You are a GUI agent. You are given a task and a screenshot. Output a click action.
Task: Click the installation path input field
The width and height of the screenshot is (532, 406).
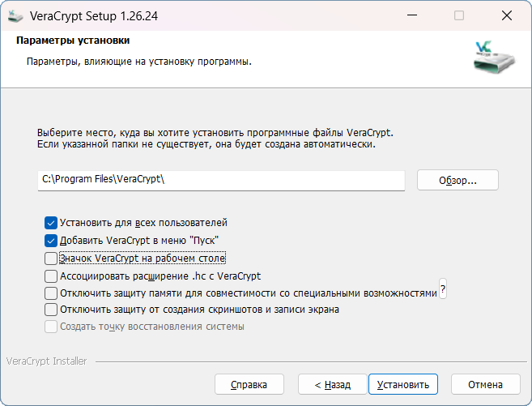(x=221, y=180)
